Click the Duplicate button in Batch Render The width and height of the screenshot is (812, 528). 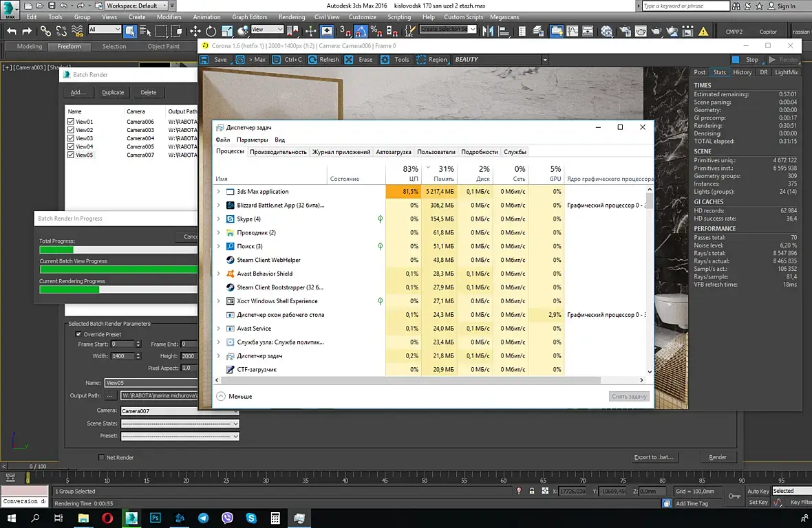click(113, 93)
